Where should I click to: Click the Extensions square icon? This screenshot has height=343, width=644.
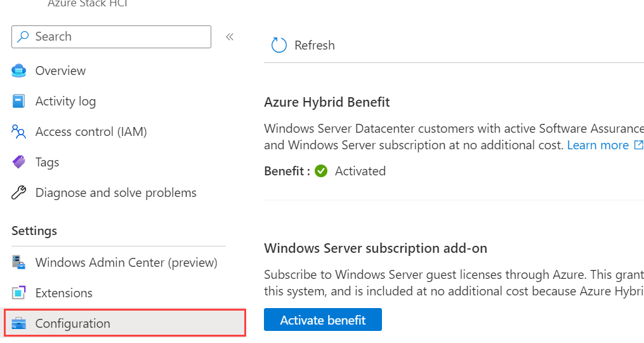pos(19,293)
